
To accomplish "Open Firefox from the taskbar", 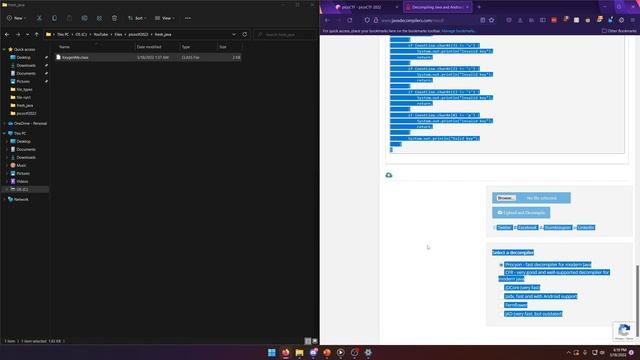I will pos(285,352).
